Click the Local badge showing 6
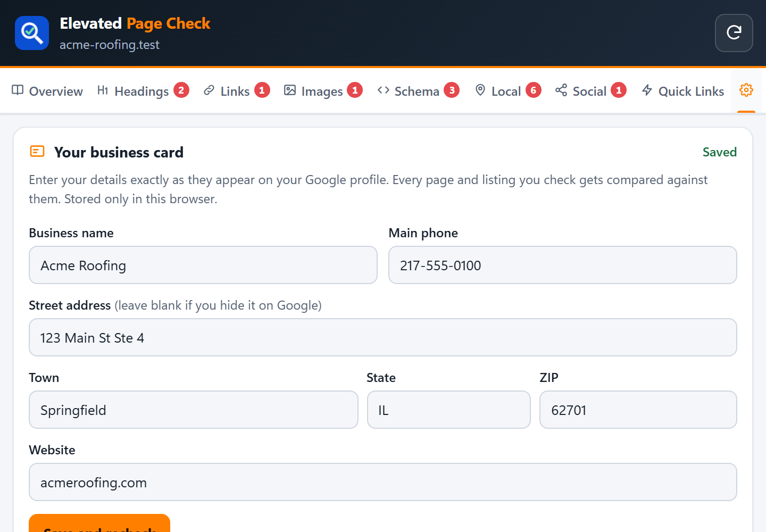 click(x=534, y=90)
